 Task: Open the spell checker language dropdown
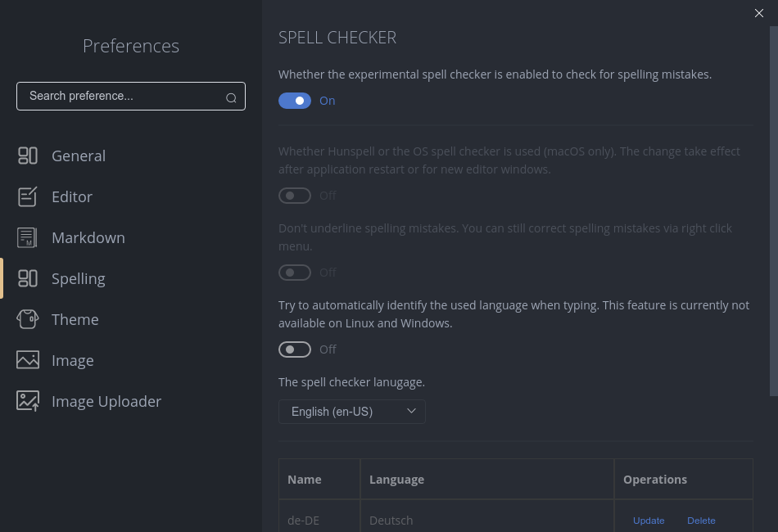351,411
